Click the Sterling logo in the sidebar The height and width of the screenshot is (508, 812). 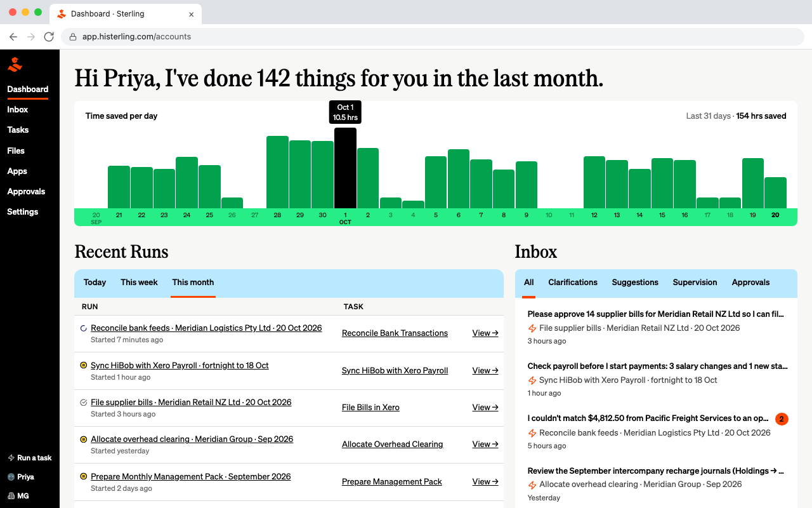pyautogui.click(x=15, y=64)
